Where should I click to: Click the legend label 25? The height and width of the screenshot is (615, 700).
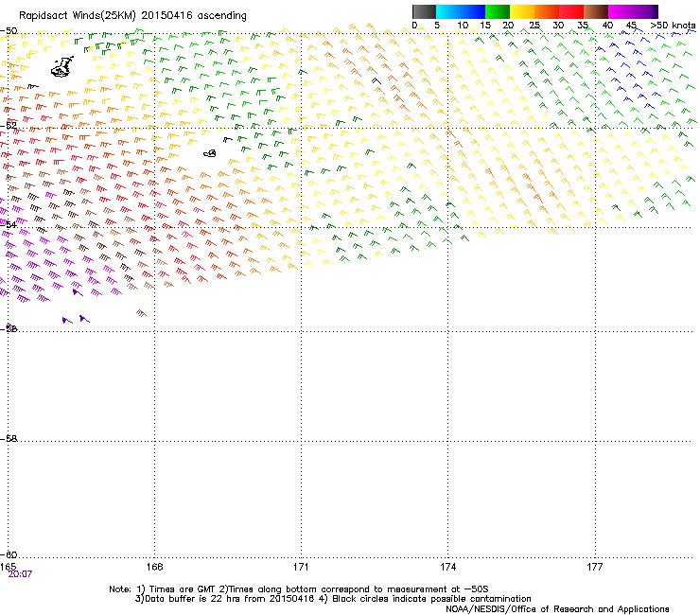(534, 26)
